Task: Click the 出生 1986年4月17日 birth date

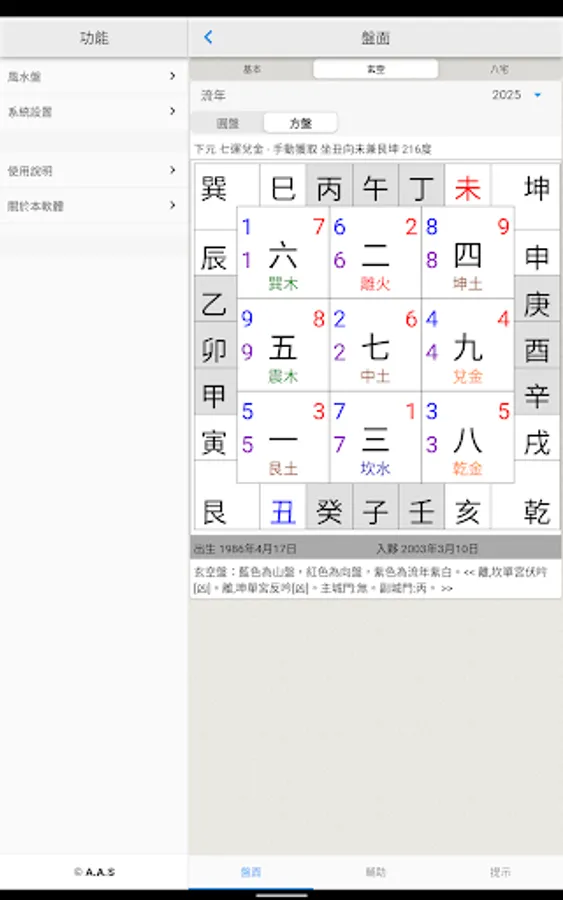Action: 245,549
